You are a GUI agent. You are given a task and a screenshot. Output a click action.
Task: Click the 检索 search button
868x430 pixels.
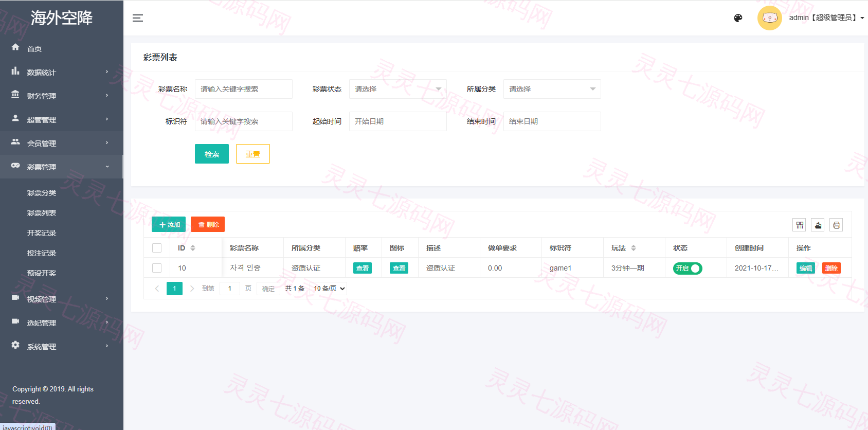pyautogui.click(x=212, y=154)
